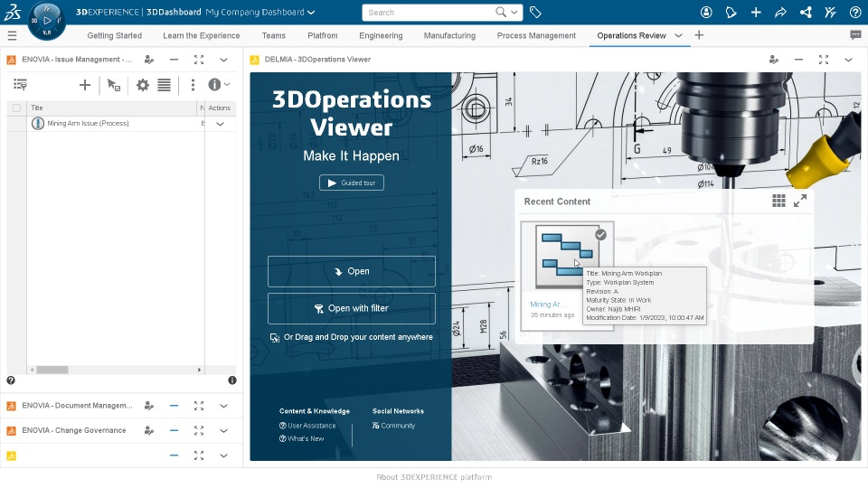868x488 pixels.
Task: Open the Community link
Action: (x=393, y=426)
